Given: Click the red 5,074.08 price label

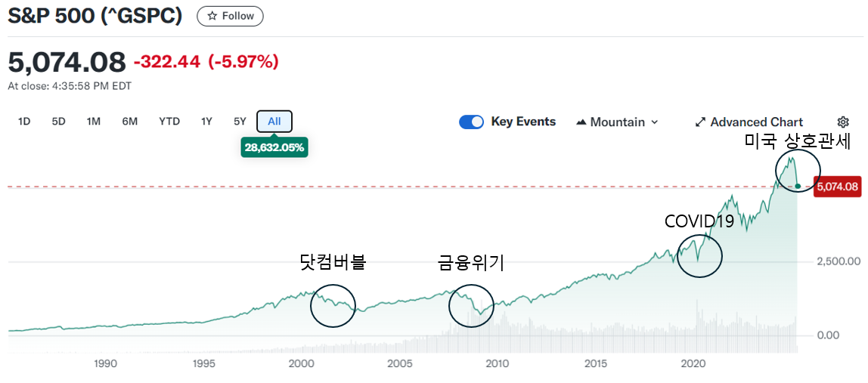Looking at the screenshot, I should [837, 187].
